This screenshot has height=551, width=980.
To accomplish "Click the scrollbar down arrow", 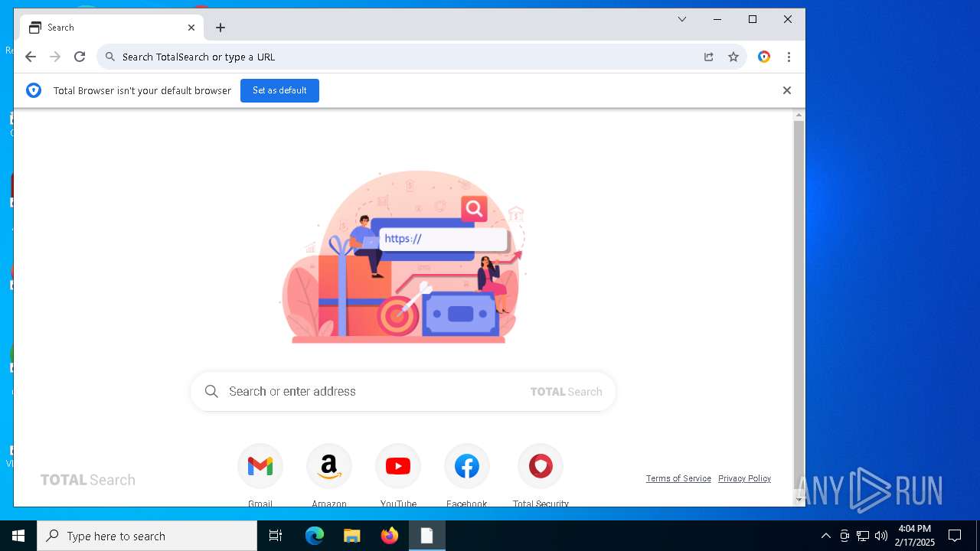I will [799, 500].
